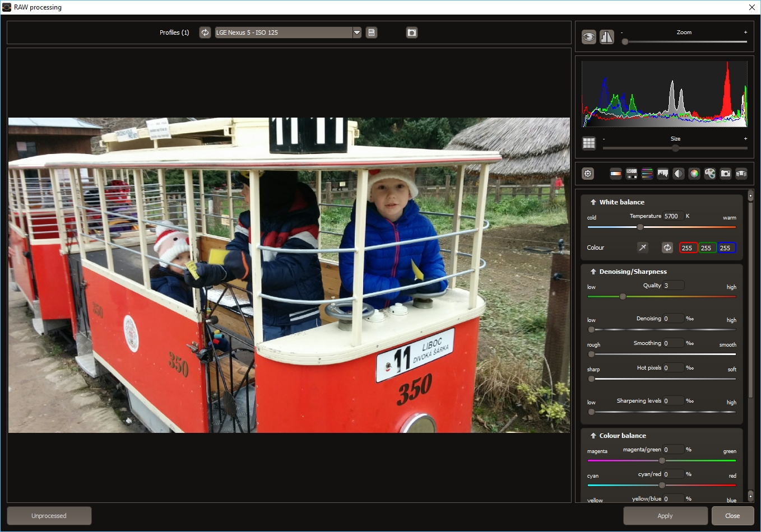Click the cyan/red value field

pos(674,474)
